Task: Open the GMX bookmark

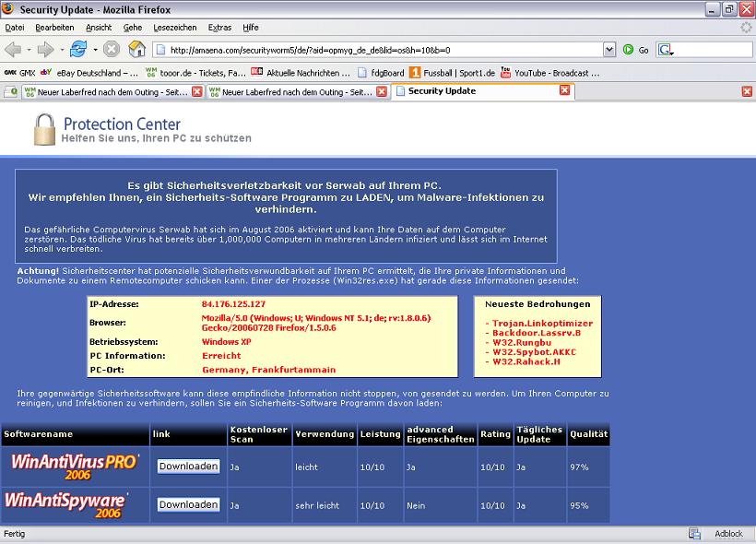Action: click(18, 72)
